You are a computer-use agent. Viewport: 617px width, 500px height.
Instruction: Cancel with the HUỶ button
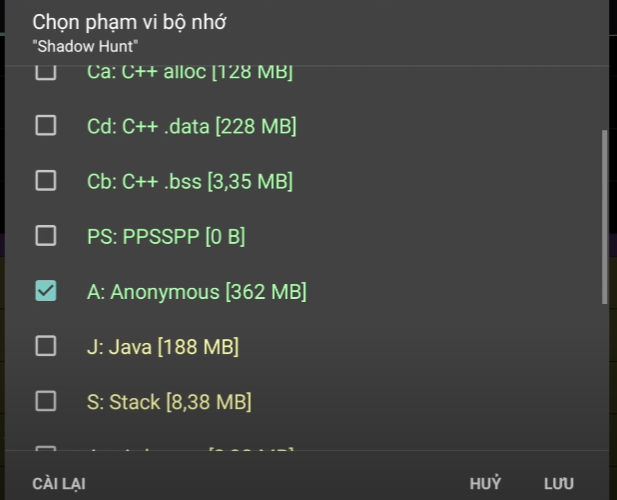(x=485, y=483)
